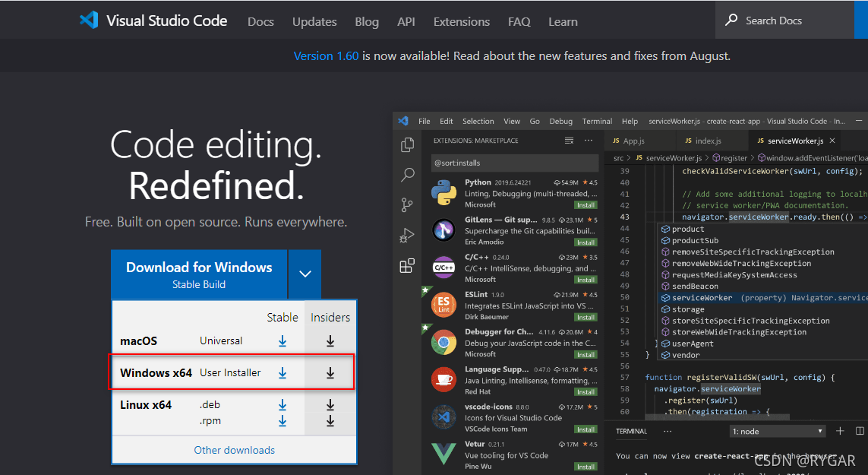The image size is (868, 475).
Task: Download Windows x64 Insiders installer
Action: coord(330,373)
